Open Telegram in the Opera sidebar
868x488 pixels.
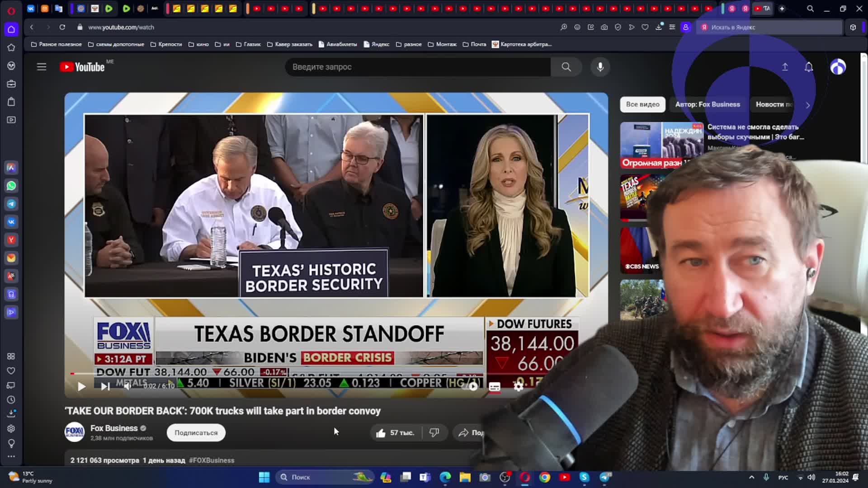[11, 204]
